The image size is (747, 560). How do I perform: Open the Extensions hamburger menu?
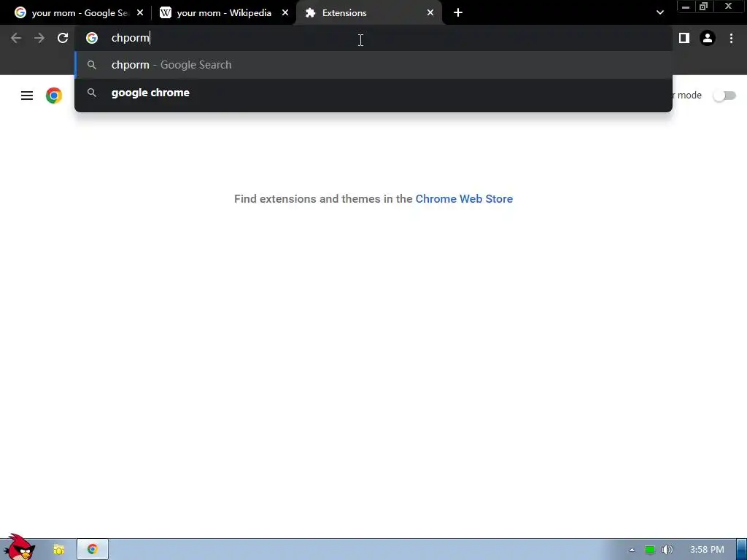[27, 96]
